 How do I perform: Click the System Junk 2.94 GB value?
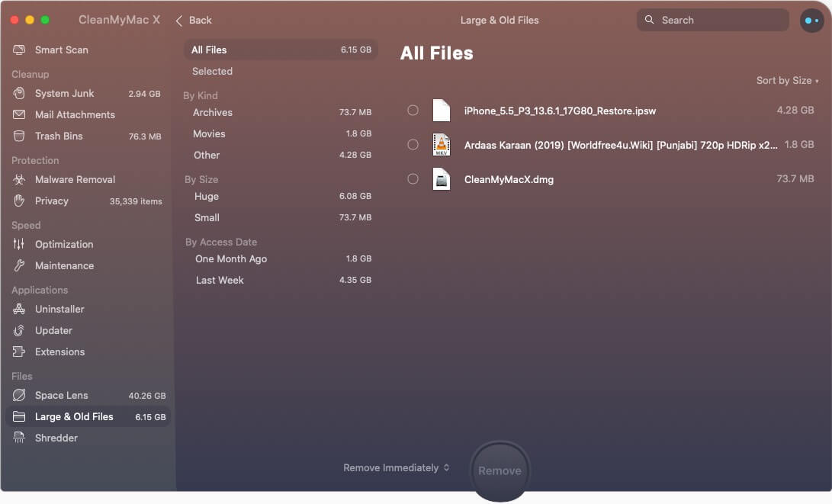(144, 93)
